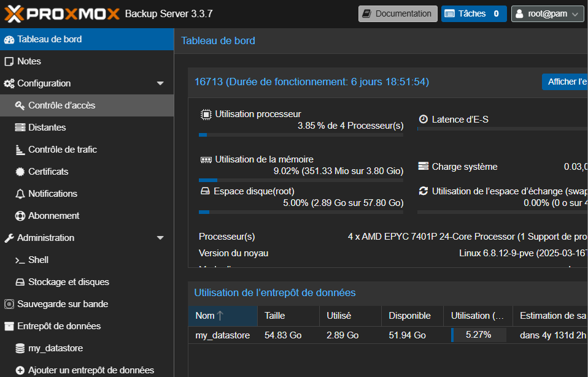The height and width of the screenshot is (377, 588).
Task: Click the dashboard gauge icon in the sidebar
Action: click(x=9, y=40)
